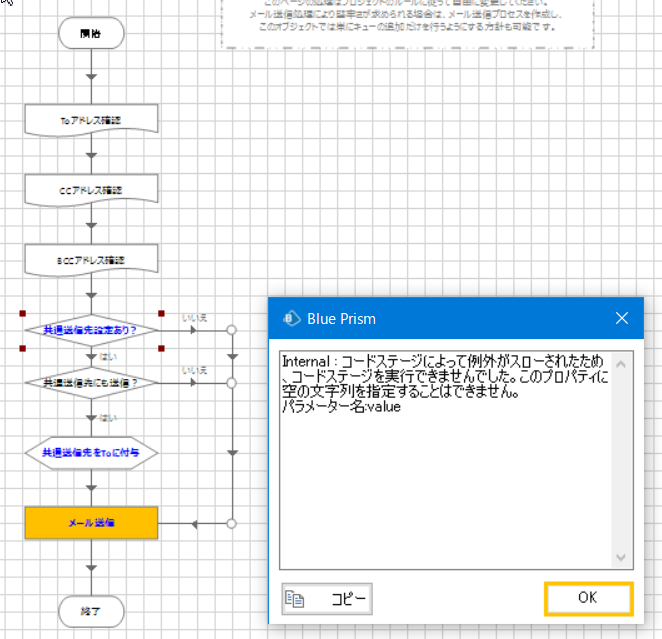Select the 共通送信先にも送信？ decision stage

pyautogui.click(x=91, y=383)
